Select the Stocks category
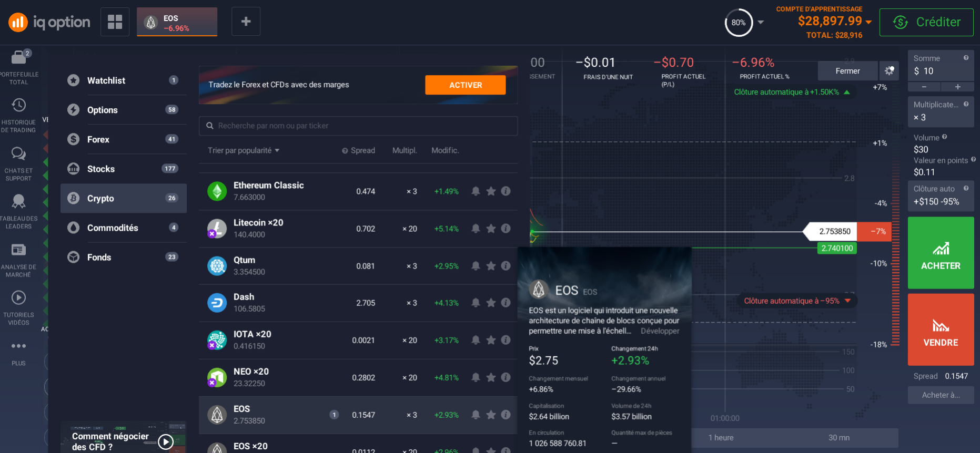This screenshot has width=980, height=453. click(124, 169)
